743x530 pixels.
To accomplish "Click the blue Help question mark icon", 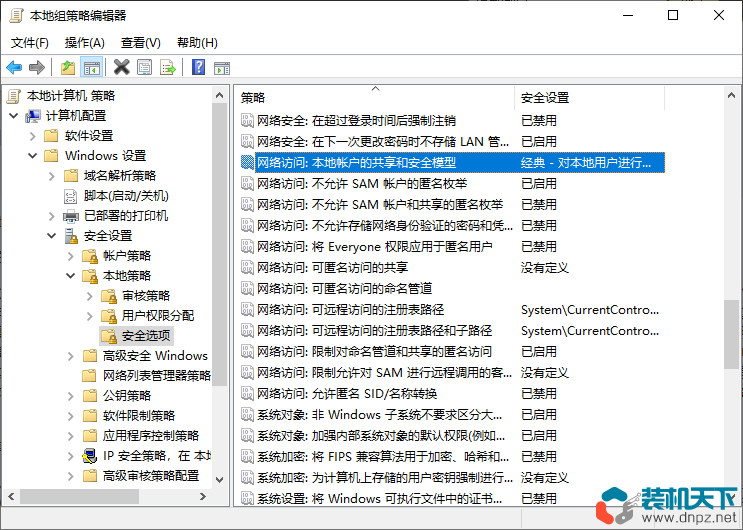I will pos(199,67).
